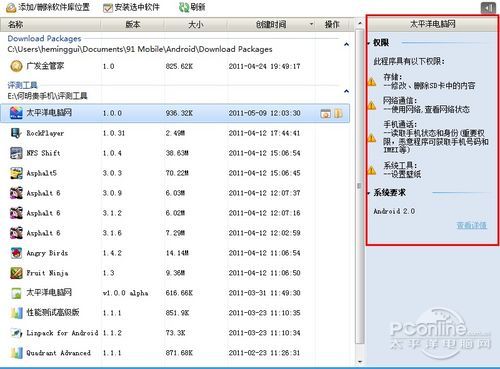This screenshot has height=369, width=500.
Task: Select Asphalt 6 version 3.1.6 icon
Action: coord(16,233)
